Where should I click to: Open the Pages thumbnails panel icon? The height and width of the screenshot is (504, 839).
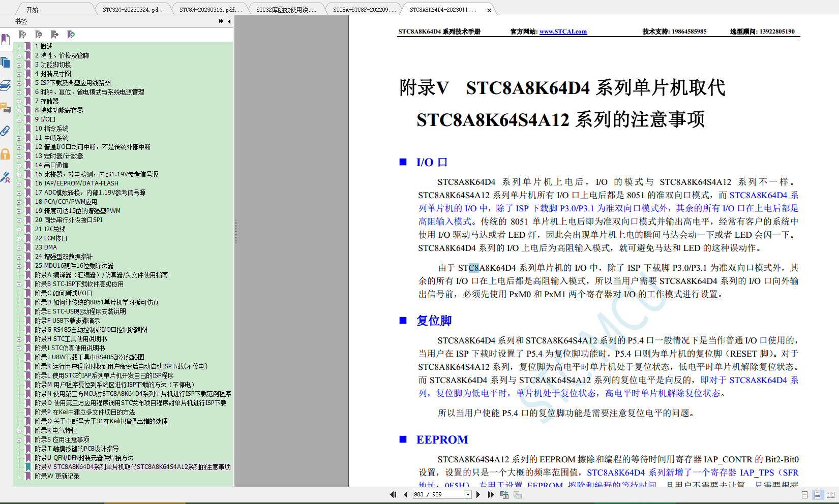click(x=5, y=62)
